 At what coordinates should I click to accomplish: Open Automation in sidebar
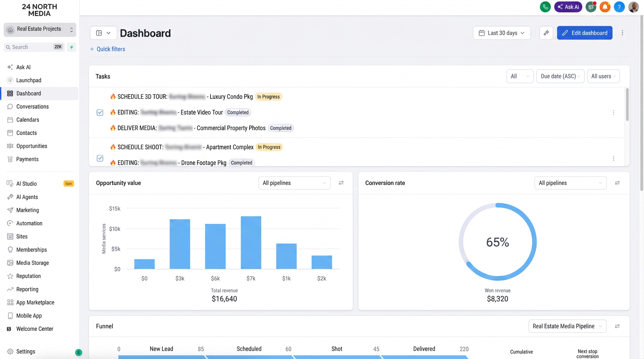coord(40,223)
